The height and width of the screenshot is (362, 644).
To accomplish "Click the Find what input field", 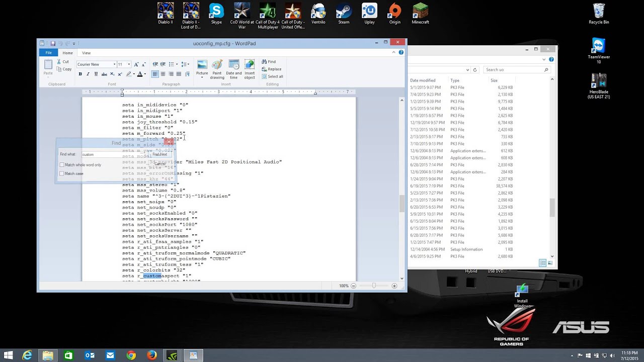I will pos(113,154).
